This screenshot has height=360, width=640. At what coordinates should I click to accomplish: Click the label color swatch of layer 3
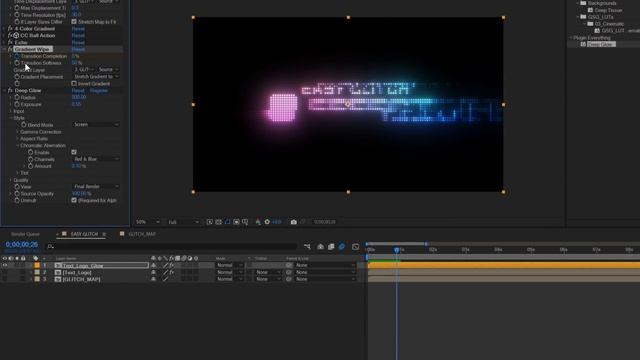[x=37, y=279]
